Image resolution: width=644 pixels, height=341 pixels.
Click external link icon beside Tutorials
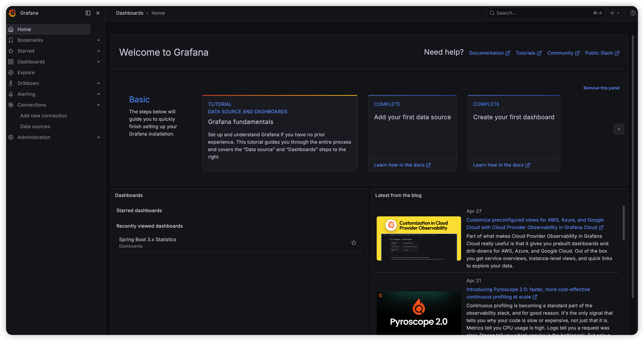539,53
